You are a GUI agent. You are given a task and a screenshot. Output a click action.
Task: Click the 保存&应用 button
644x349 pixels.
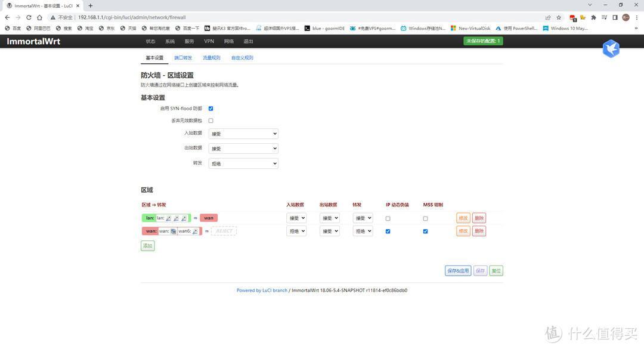[x=458, y=271]
